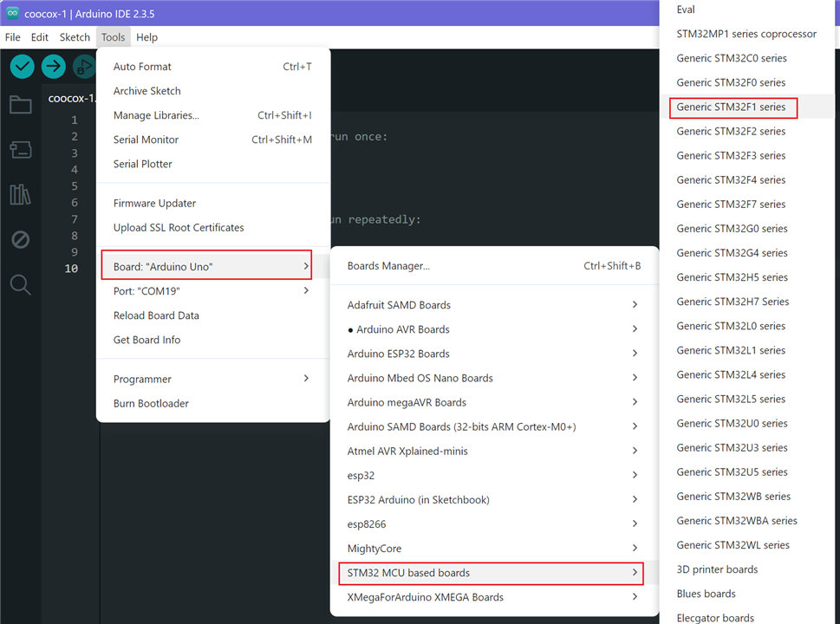Expand Arduino ESP32 Boards submenu
This screenshot has width=840, height=624.
coord(494,354)
